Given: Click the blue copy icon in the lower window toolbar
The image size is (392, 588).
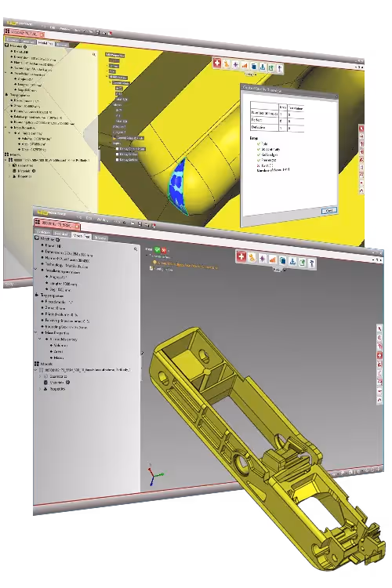Looking at the screenshot, I should (x=282, y=260).
